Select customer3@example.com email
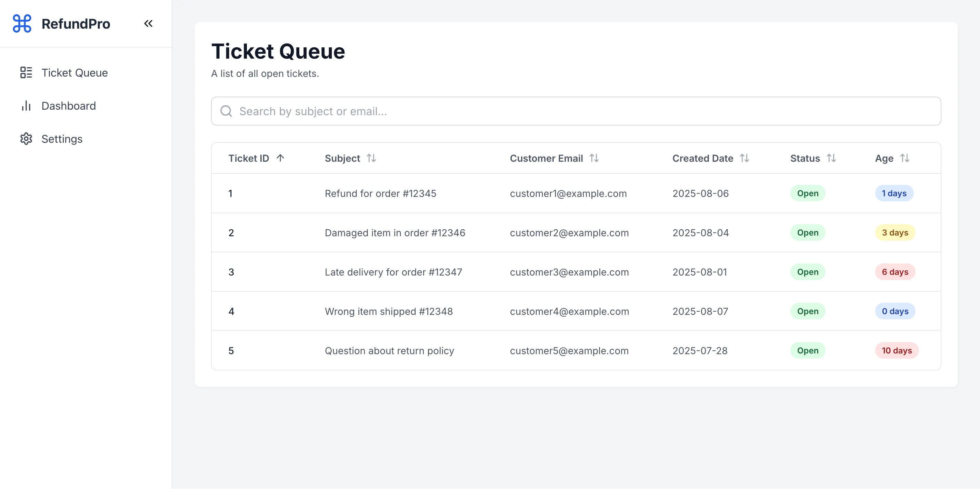This screenshot has height=489, width=980. coord(569,272)
